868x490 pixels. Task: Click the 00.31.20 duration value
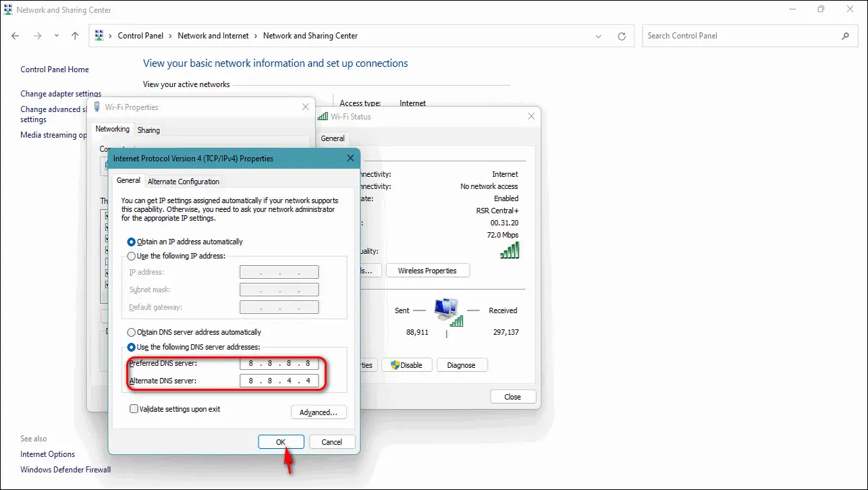(x=505, y=223)
